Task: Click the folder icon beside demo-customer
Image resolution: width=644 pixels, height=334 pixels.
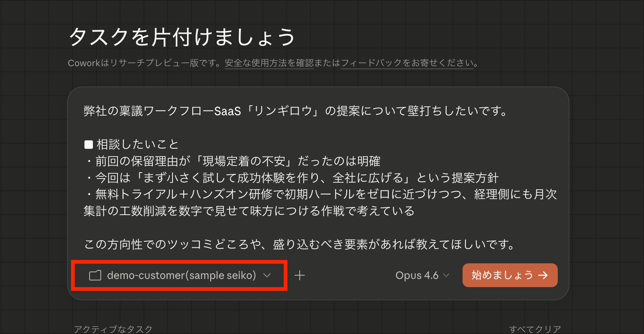Action: 96,275
